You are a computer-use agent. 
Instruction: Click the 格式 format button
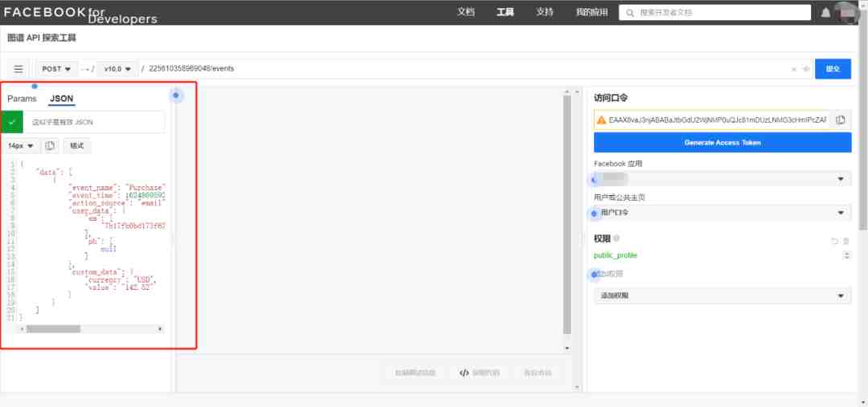(x=77, y=146)
